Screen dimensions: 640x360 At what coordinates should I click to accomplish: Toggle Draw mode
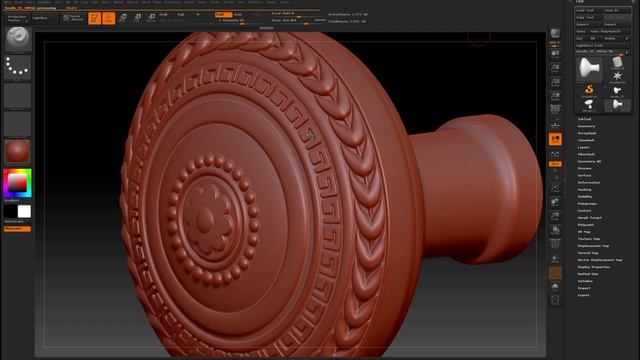tap(109, 18)
